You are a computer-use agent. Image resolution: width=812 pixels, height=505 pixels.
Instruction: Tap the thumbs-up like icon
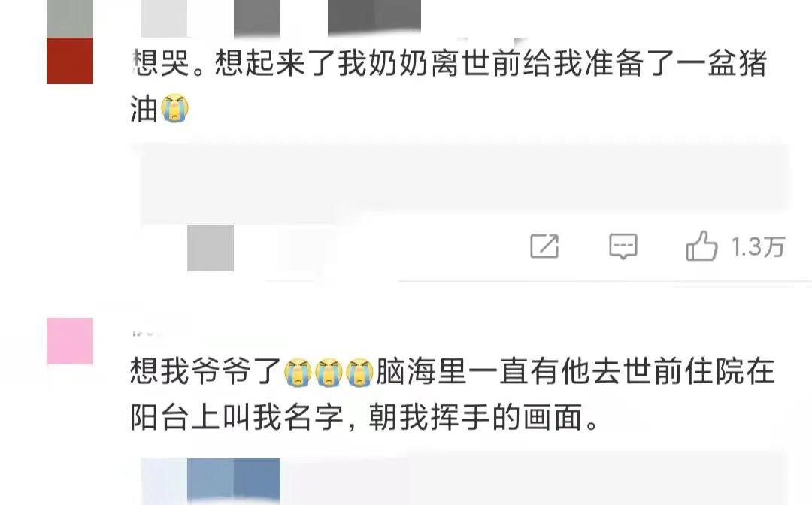coord(701,246)
